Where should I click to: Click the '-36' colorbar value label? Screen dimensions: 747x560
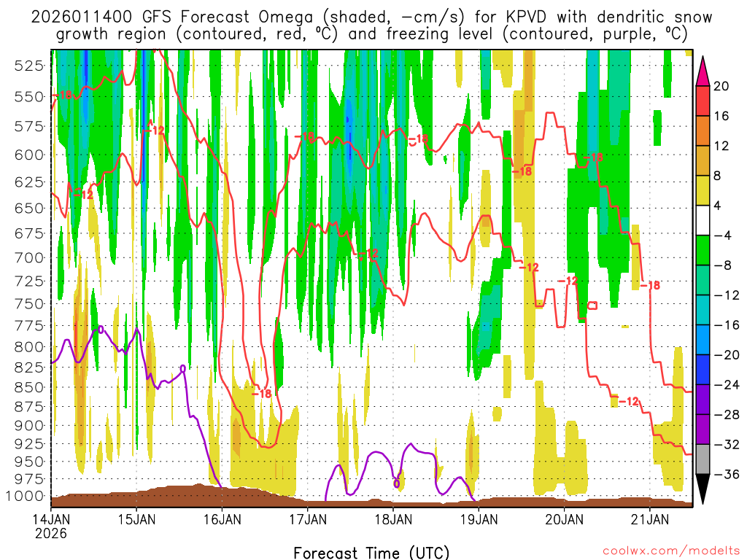tap(727, 474)
